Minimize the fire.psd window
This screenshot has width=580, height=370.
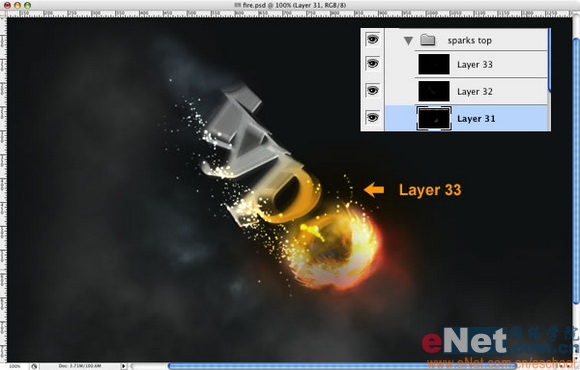click(x=17, y=6)
